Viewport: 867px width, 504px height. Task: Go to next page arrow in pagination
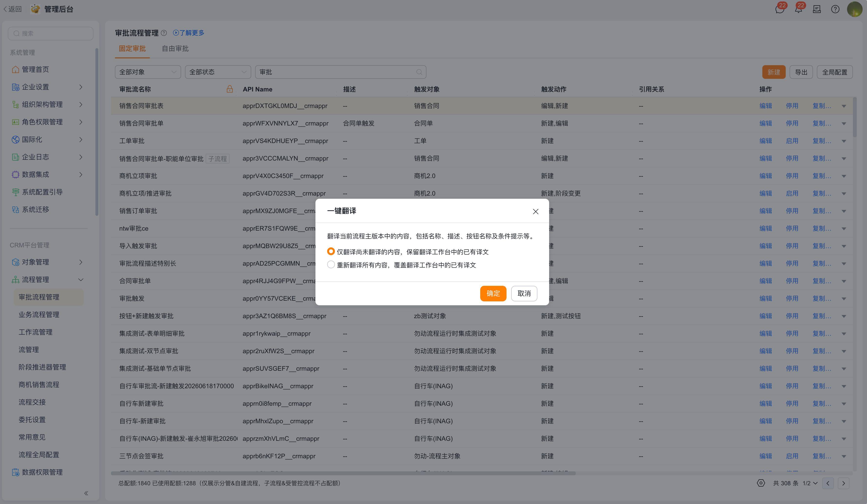(x=843, y=483)
